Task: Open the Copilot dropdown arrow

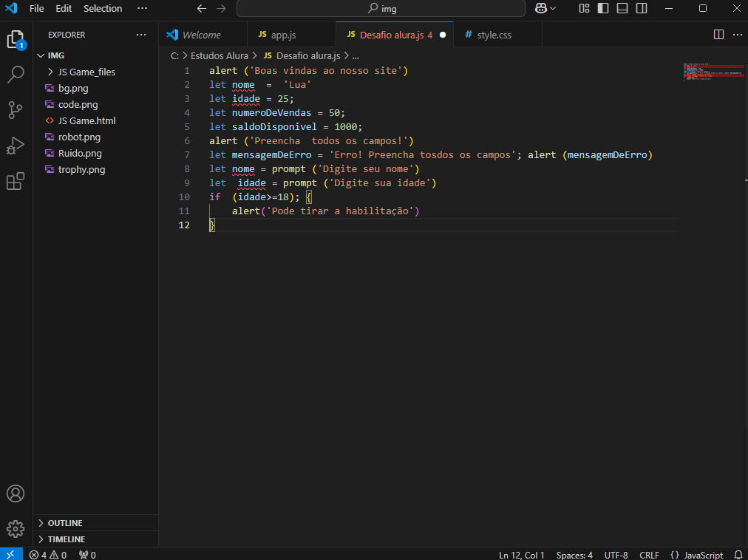Action: [x=553, y=9]
